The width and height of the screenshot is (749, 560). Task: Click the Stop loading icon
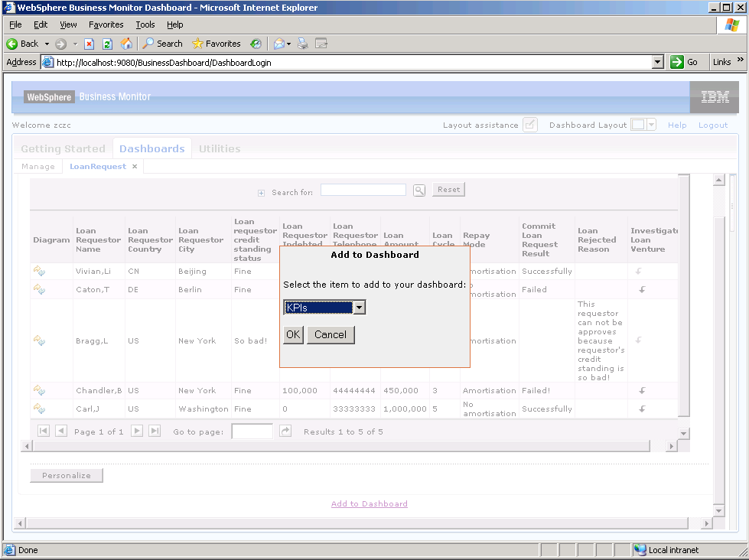tap(89, 44)
